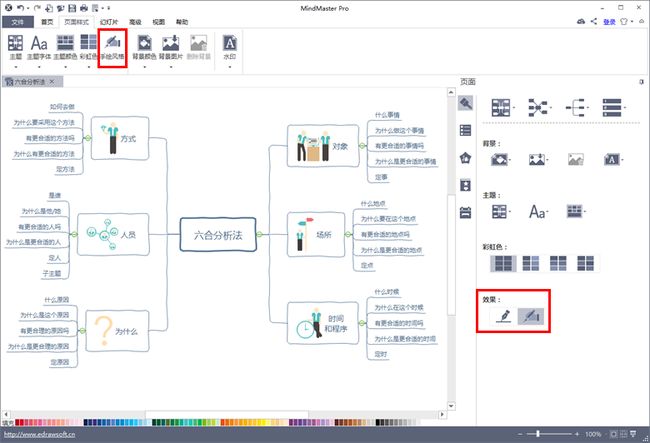Open the edrawsoft.cn link in status bar

[39, 435]
